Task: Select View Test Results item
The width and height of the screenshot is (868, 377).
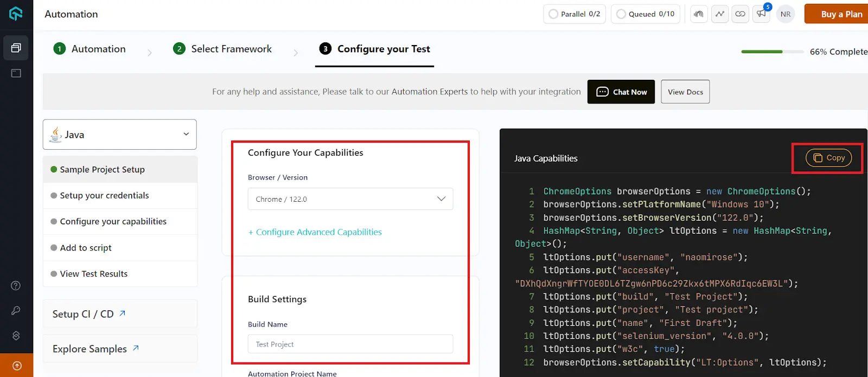Action: [120, 274]
